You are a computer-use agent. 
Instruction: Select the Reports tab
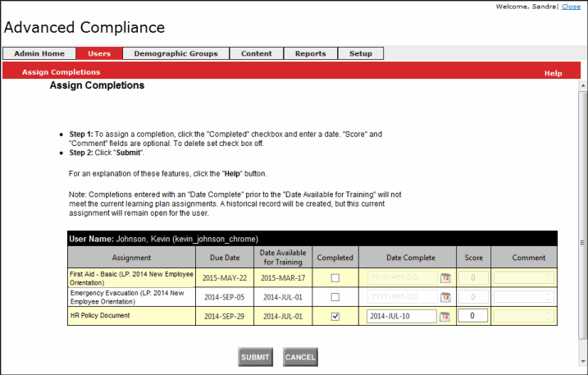pos(310,53)
